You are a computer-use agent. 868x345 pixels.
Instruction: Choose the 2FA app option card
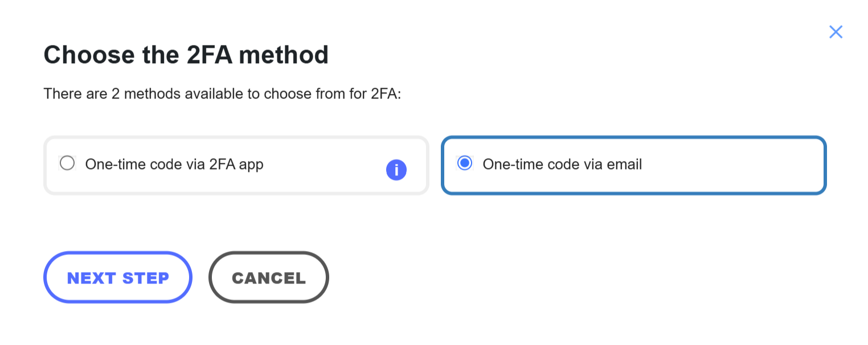click(236, 165)
